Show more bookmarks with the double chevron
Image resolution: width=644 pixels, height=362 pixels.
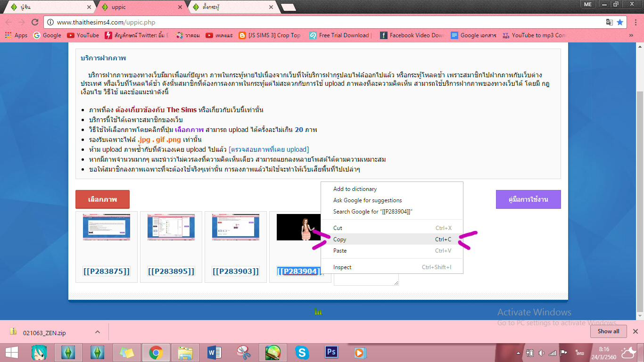tap(631, 35)
